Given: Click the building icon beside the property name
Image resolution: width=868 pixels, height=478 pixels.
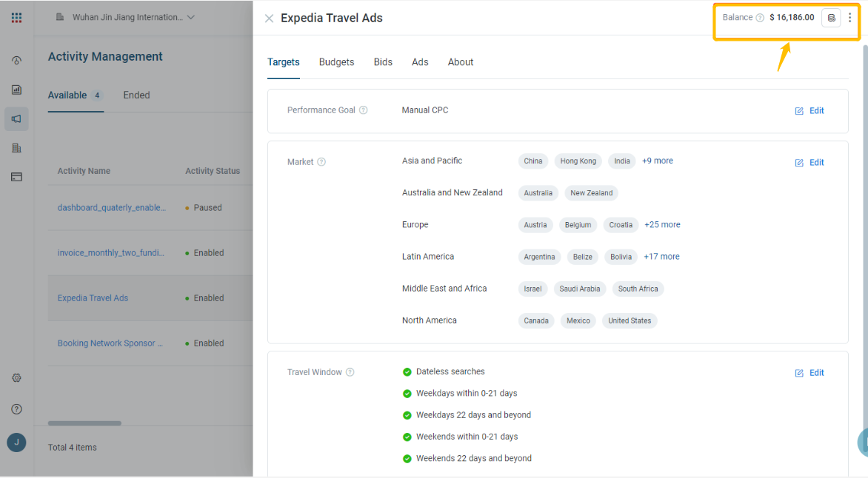Looking at the screenshot, I should (x=60, y=17).
